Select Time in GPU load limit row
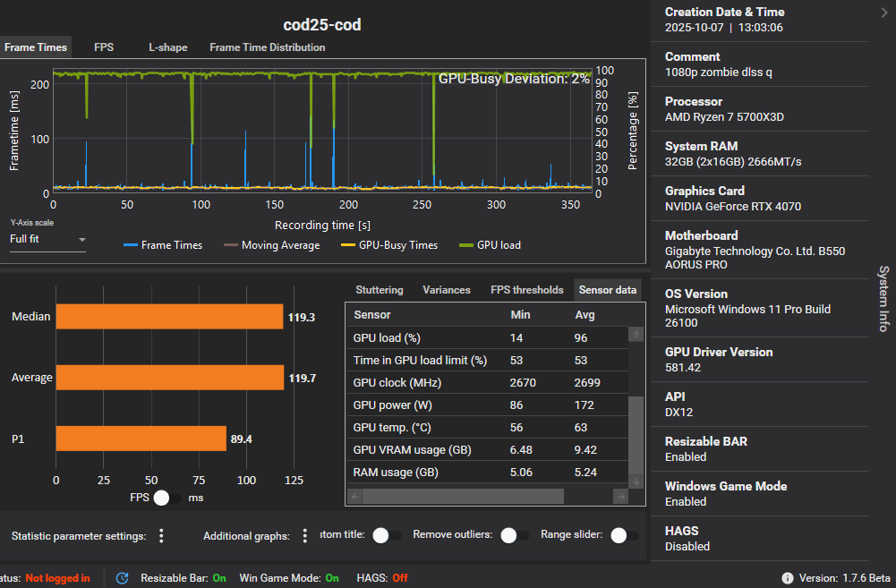Screen dimensions: 896x588 [488, 360]
